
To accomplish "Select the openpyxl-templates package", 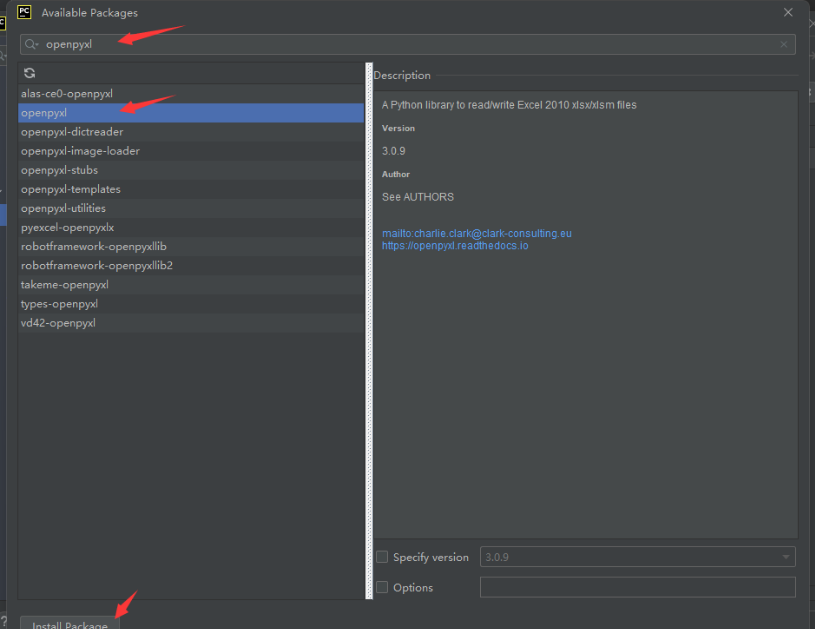I will 191,189.
